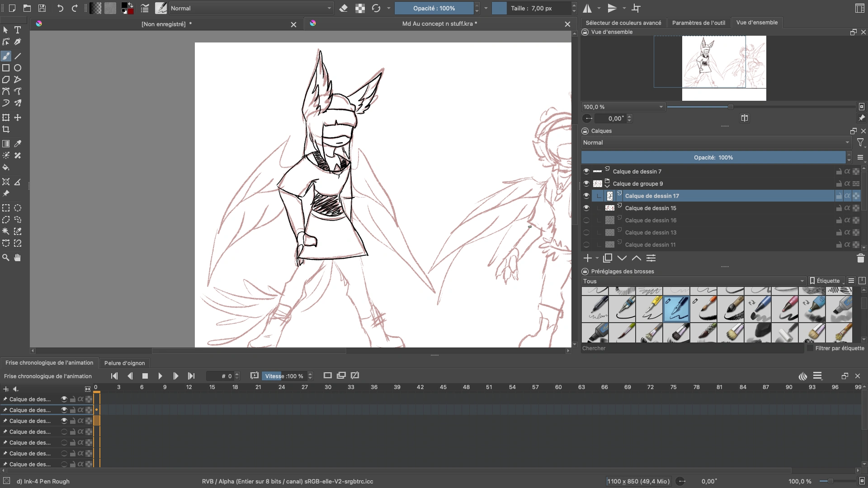Select the Zoom tool
Viewport: 868px width, 488px height.
[x=6, y=258]
